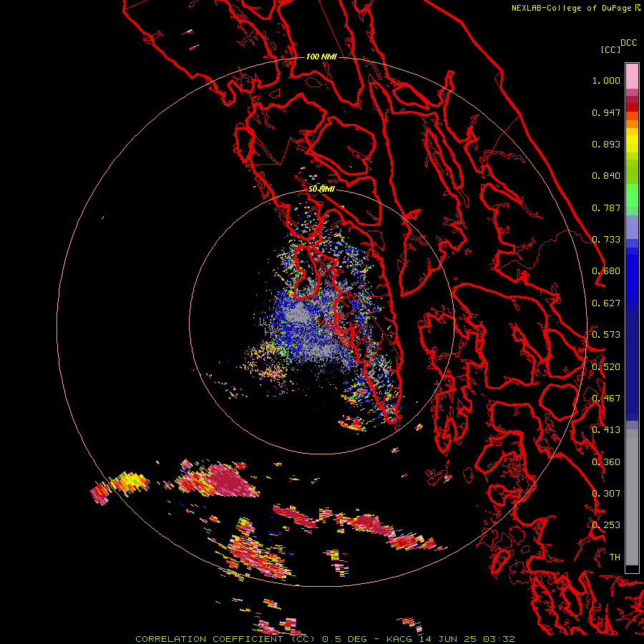Click the 100 NMI range ring label
This screenshot has width=644, height=644.
click(321, 57)
